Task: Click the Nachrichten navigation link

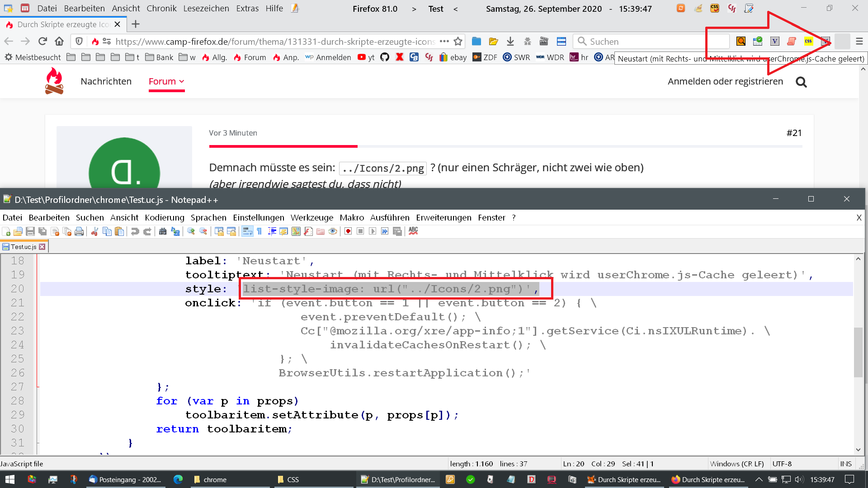Action: 106,81
